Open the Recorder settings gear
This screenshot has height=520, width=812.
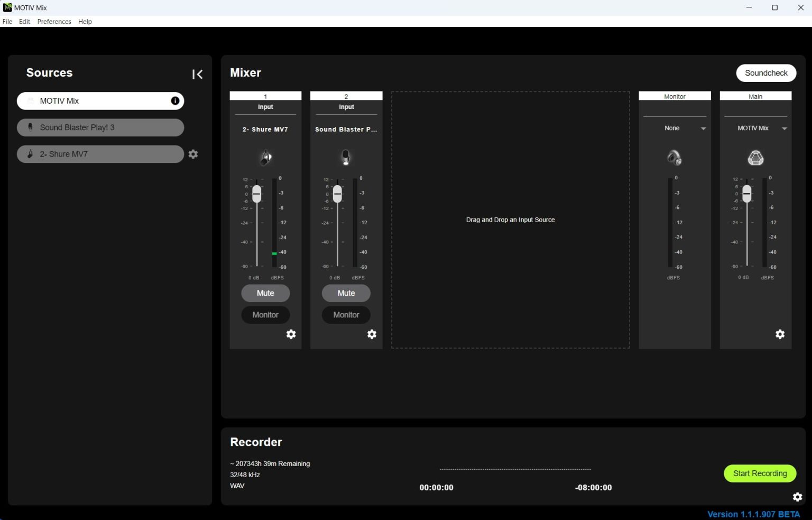click(797, 497)
